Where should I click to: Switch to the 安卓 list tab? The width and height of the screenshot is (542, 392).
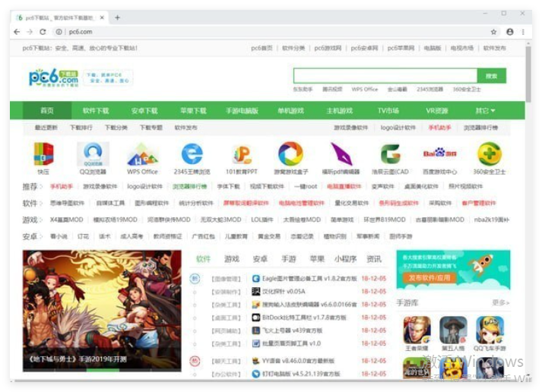[260, 259]
